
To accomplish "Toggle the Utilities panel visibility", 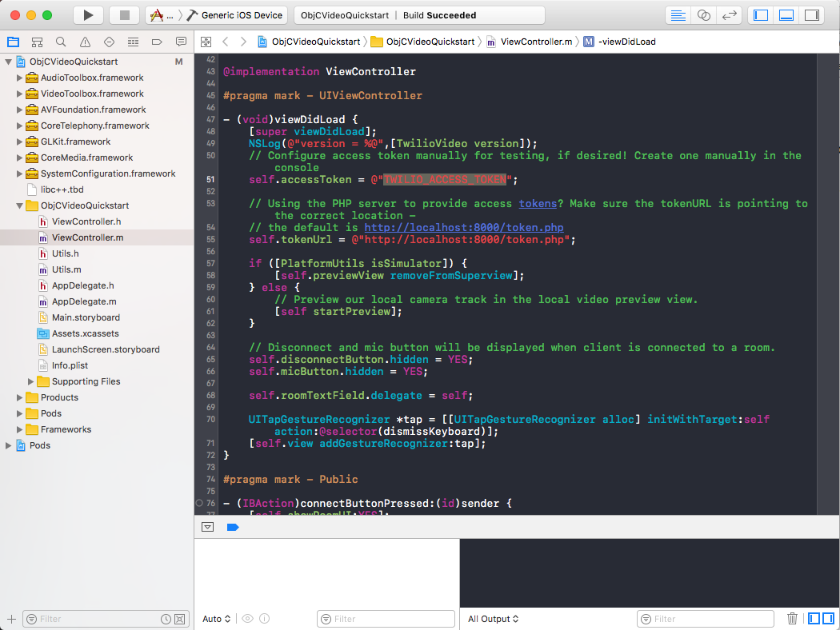I will coord(812,15).
